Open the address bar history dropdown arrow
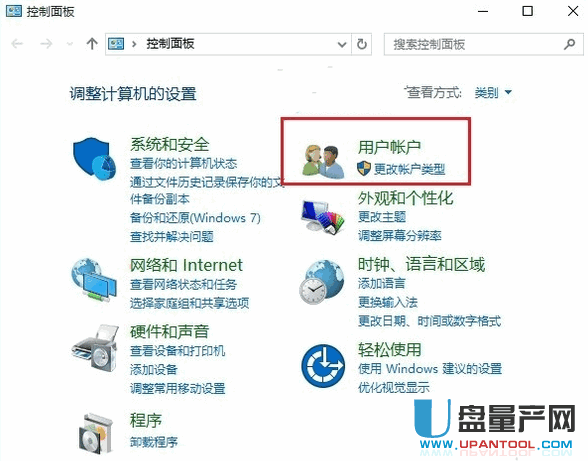The width and height of the screenshot is (588, 461). pos(342,45)
